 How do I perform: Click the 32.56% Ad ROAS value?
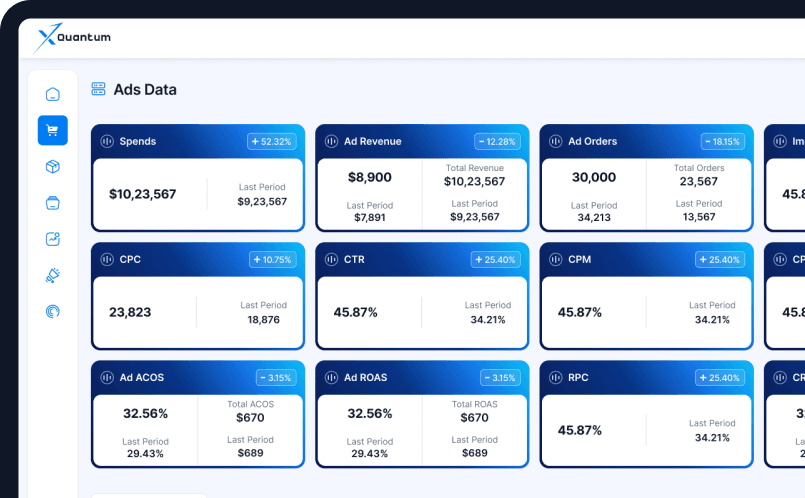[370, 413]
